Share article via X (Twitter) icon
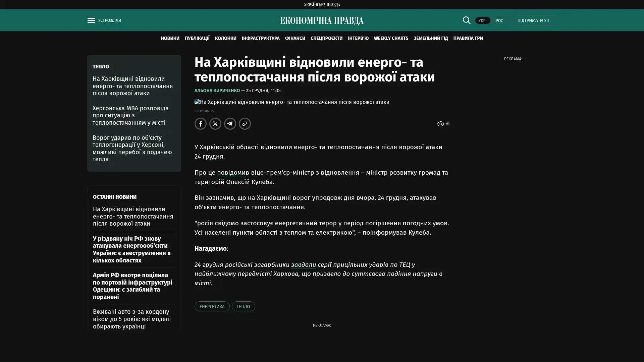Image resolution: width=644 pixels, height=362 pixels. click(x=215, y=124)
